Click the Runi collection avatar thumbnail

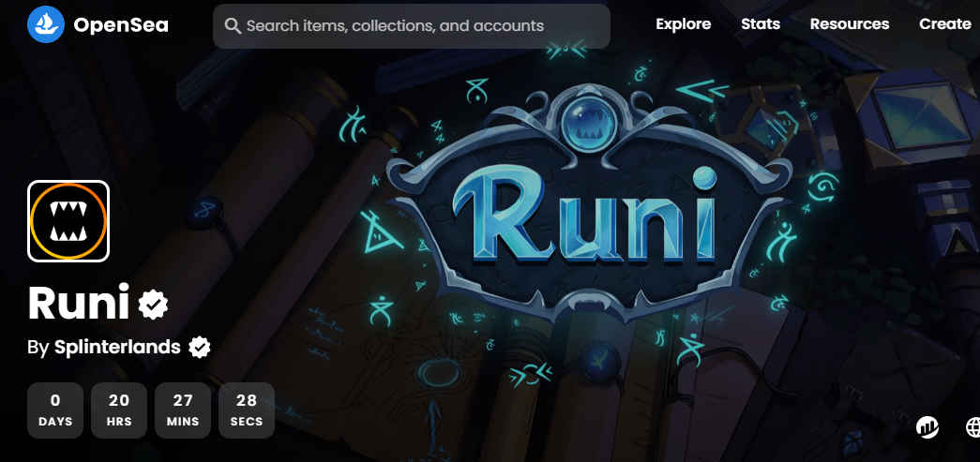68,221
